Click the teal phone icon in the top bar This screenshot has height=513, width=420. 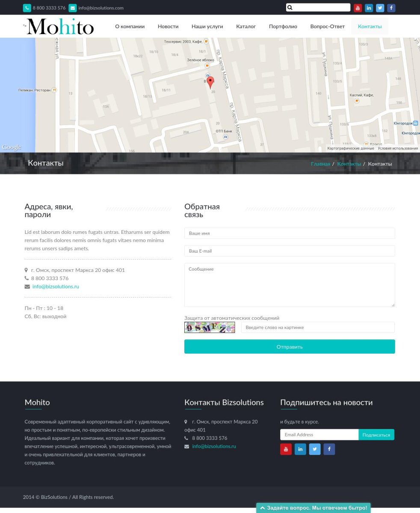[27, 8]
